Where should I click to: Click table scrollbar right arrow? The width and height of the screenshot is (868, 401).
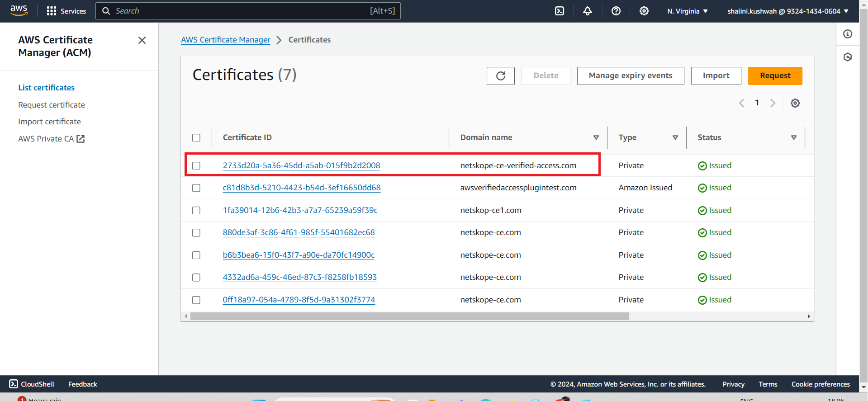pyautogui.click(x=809, y=316)
